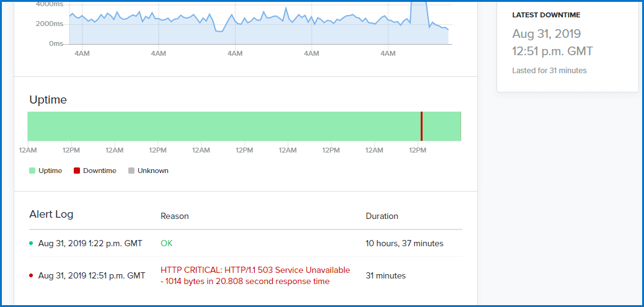
Task: Click the 'Reason' column header
Action: pyautogui.click(x=175, y=216)
